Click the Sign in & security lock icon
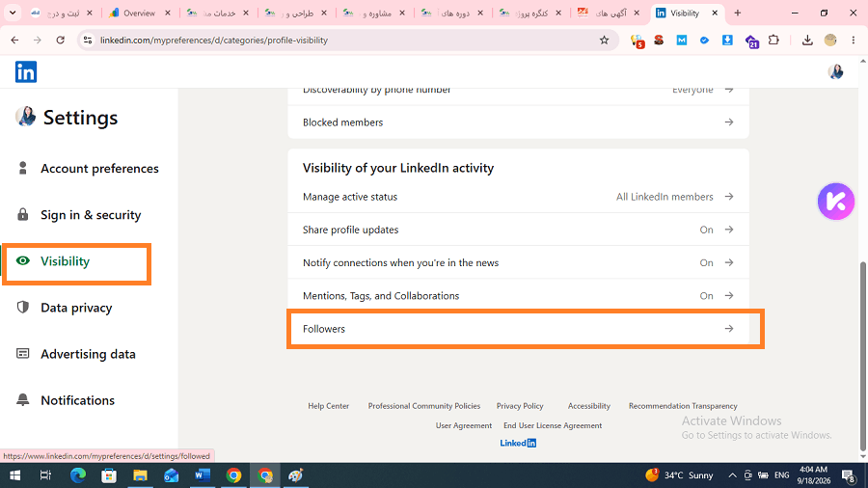Screen dimensions: 868x488 (23, 214)
